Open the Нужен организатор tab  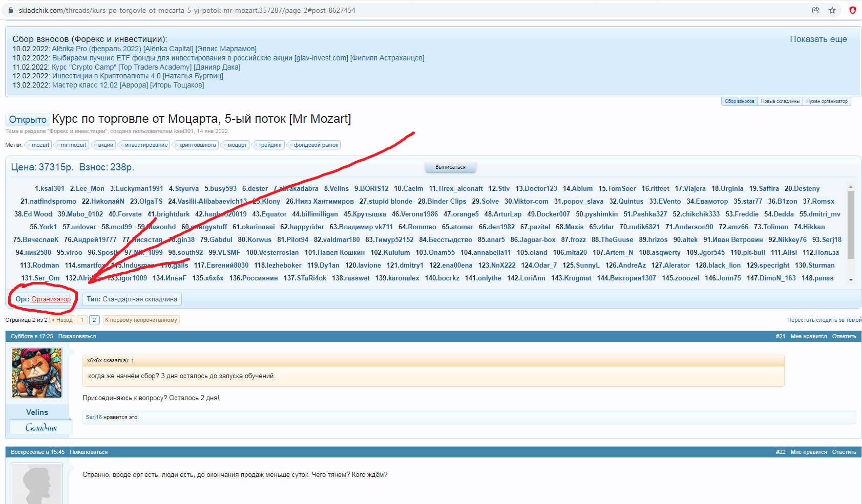[826, 101]
